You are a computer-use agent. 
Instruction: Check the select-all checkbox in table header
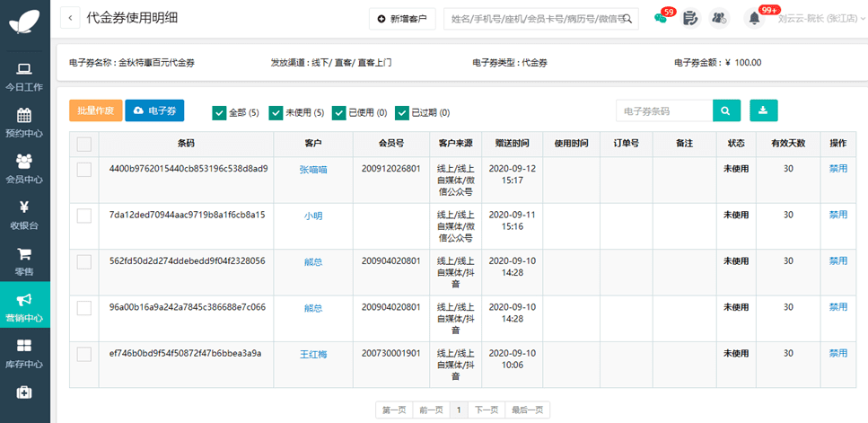click(84, 144)
